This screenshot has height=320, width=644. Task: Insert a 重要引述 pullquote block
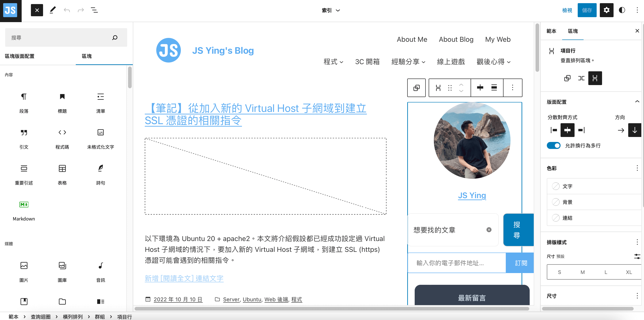[24, 175]
